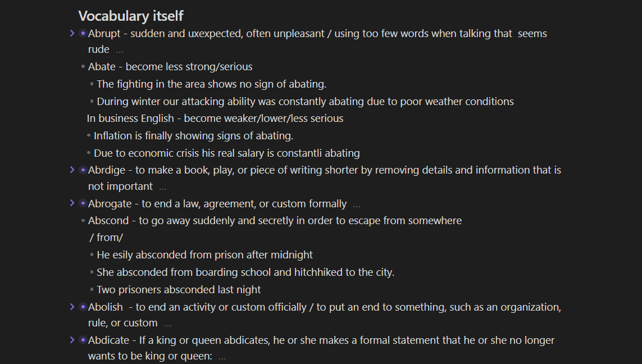Click the ellipsis after 'rule, or custom'
This screenshot has height=364, width=642.
click(x=168, y=324)
